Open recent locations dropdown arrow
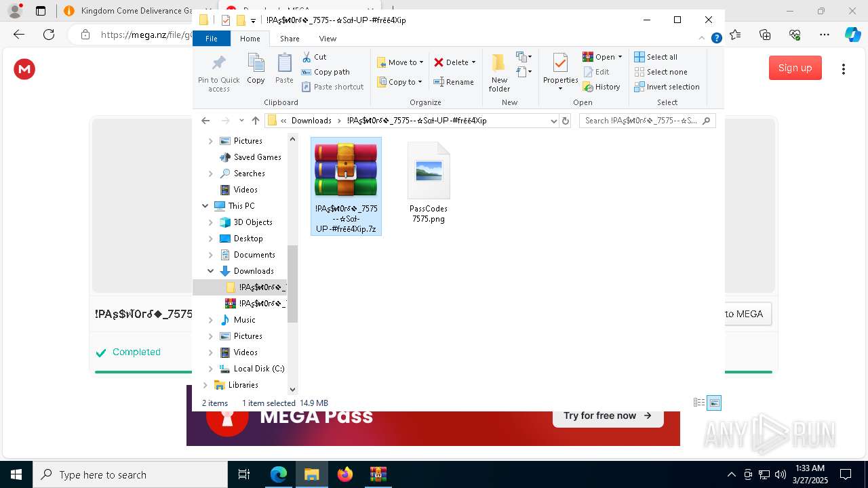Viewport: 868px width, 488px height. [x=241, y=121]
